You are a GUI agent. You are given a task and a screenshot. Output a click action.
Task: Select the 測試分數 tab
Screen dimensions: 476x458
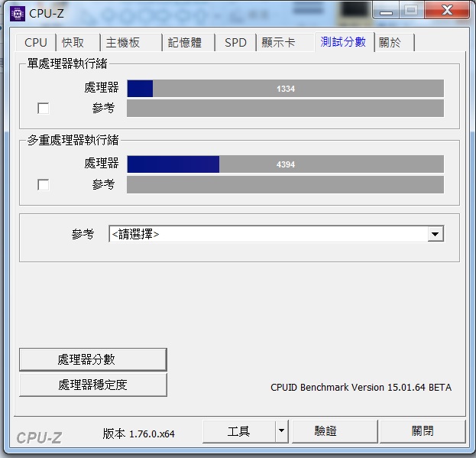[344, 41]
